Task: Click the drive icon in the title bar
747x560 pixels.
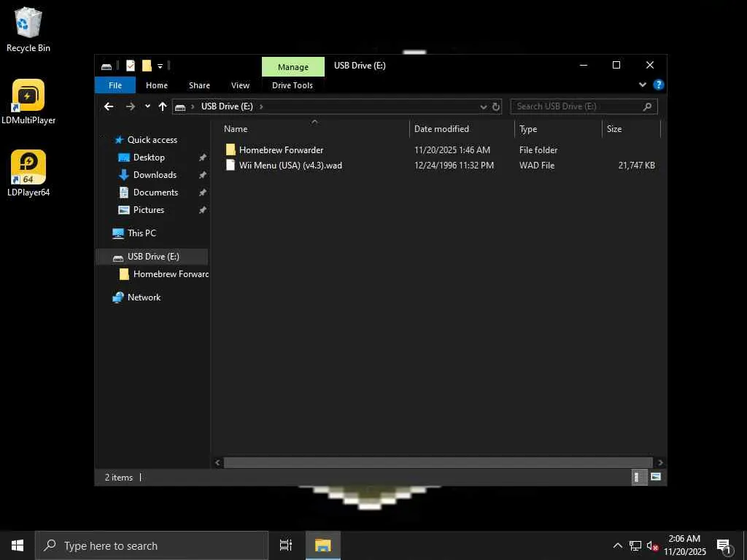Action: pos(107,66)
